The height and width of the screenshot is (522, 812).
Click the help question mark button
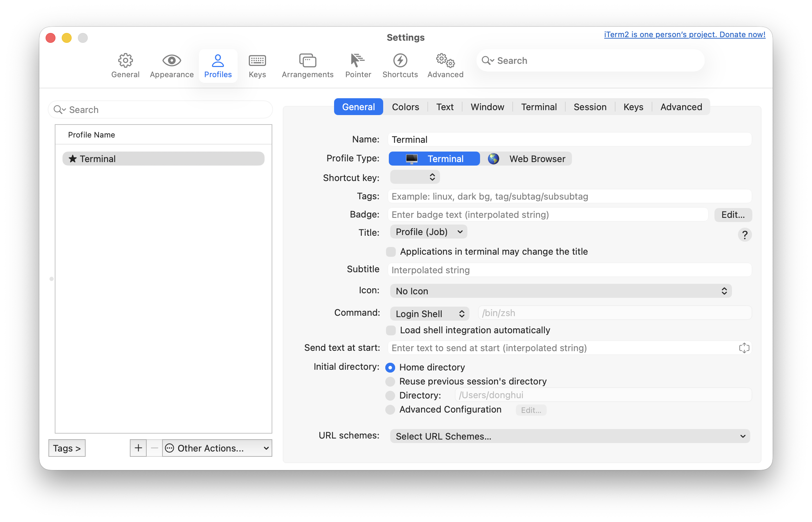(x=745, y=234)
